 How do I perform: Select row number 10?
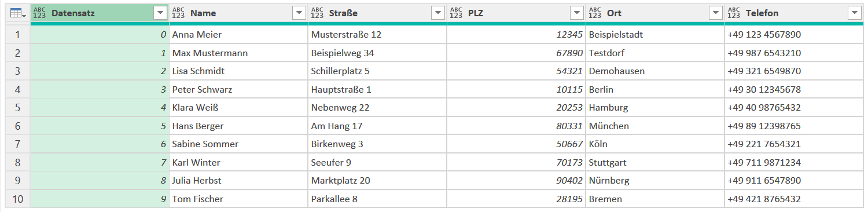(x=17, y=199)
